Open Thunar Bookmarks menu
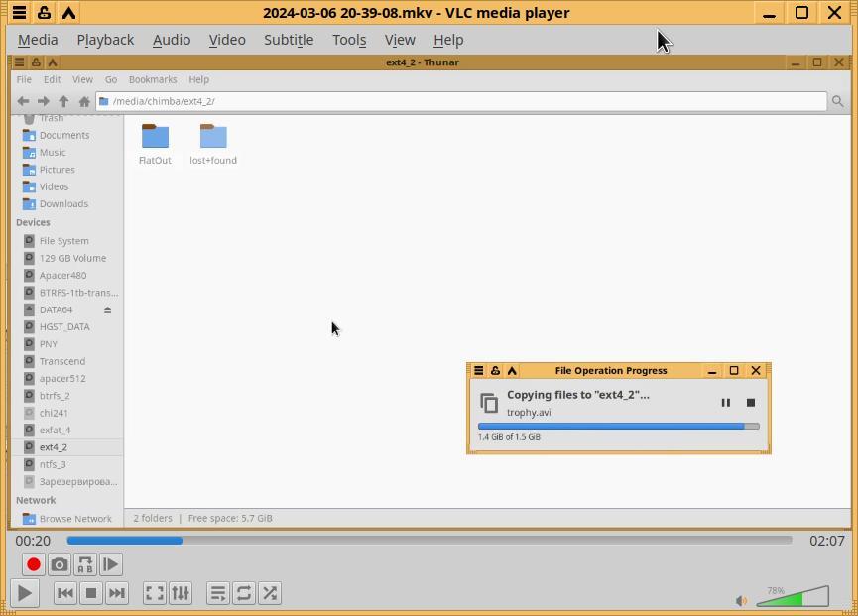Viewport: 858px width, 616px height. tap(153, 79)
